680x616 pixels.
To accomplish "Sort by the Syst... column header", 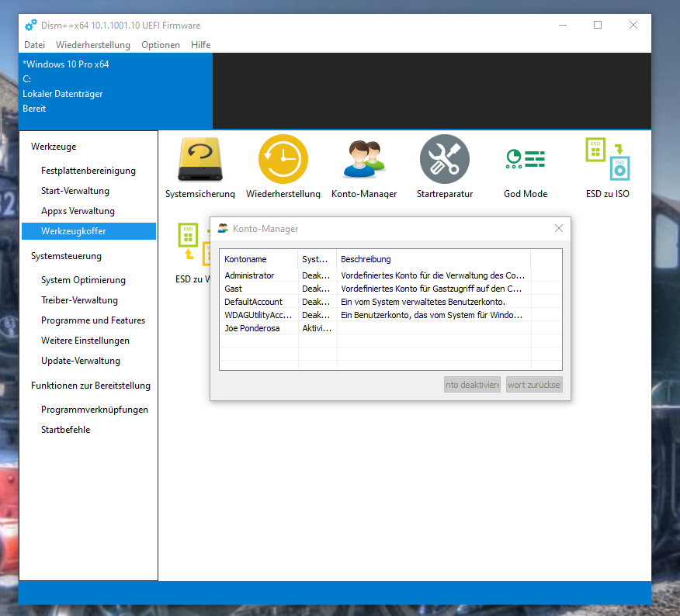I will [317, 259].
